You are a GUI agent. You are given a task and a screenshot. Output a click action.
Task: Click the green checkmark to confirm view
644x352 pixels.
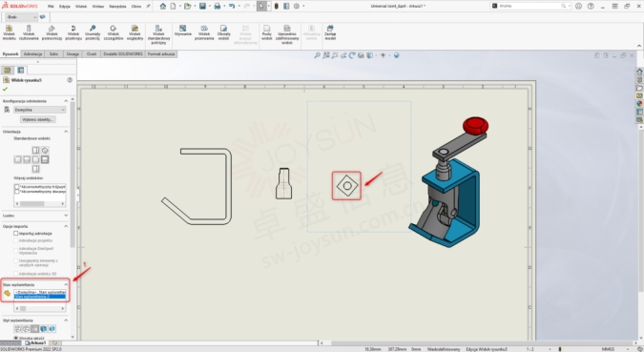click(5, 89)
